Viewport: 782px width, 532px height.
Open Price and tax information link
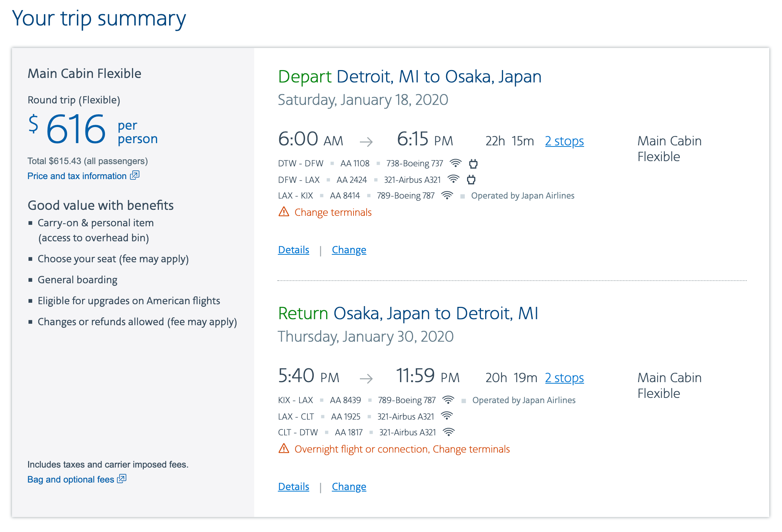tap(77, 176)
